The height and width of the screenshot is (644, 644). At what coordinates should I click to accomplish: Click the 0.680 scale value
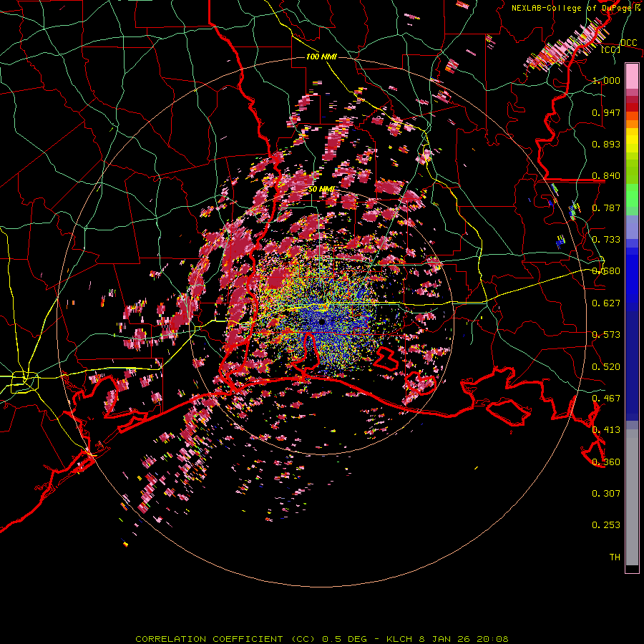click(606, 271)
